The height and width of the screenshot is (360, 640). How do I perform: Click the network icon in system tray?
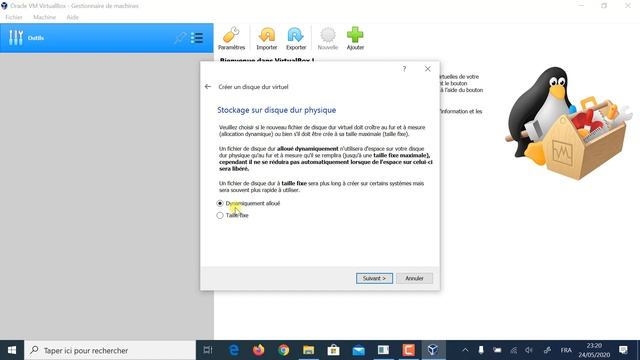click(513, 350)
